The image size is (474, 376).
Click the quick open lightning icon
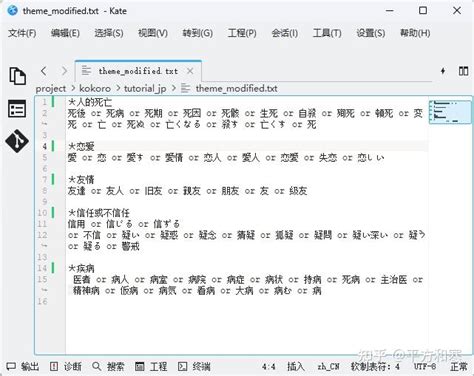click(x=443, y=71)
